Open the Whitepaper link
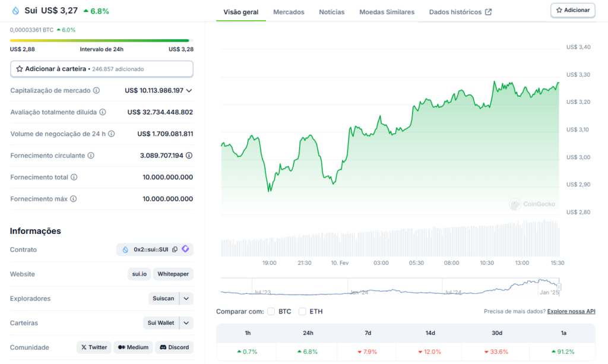The image size is (608, 364). point(173,274)
